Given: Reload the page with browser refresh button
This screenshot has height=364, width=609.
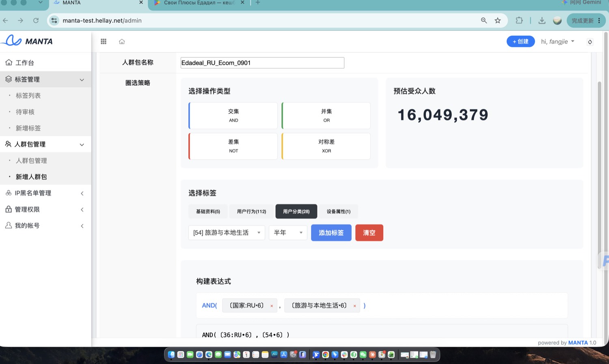Looking at the screenshot, I should (x=36, y=20).
